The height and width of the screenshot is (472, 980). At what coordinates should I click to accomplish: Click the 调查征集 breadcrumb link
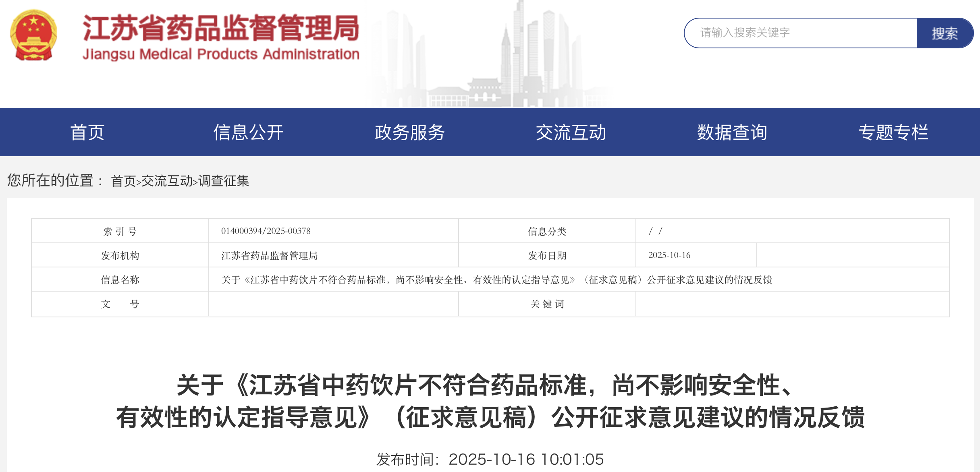(224, 181)
